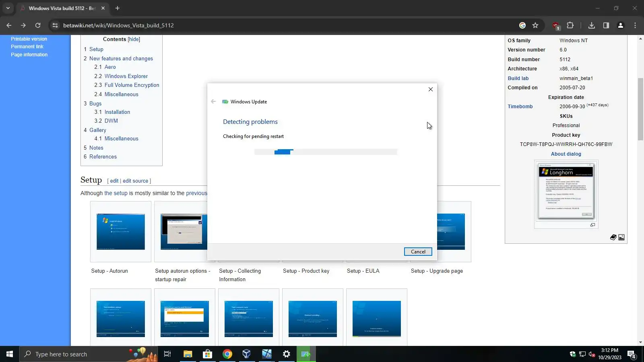View site information for betawiki.net
The image size is (644, 362).
coord(55,25)
